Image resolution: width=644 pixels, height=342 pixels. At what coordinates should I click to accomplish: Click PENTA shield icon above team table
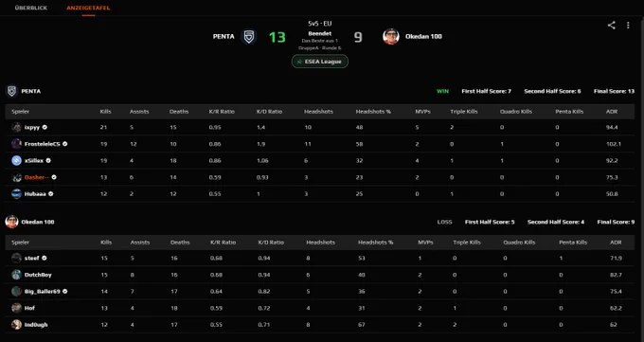12,91
